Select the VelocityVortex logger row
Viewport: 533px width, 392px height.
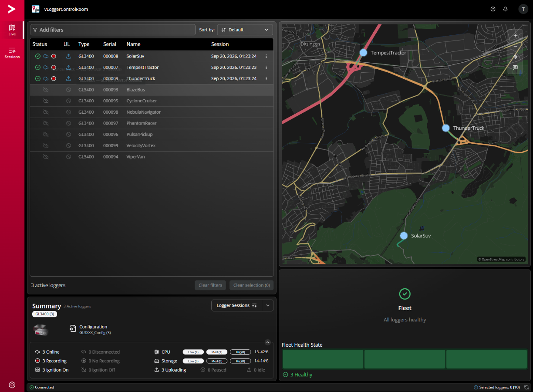pos(152,145)
